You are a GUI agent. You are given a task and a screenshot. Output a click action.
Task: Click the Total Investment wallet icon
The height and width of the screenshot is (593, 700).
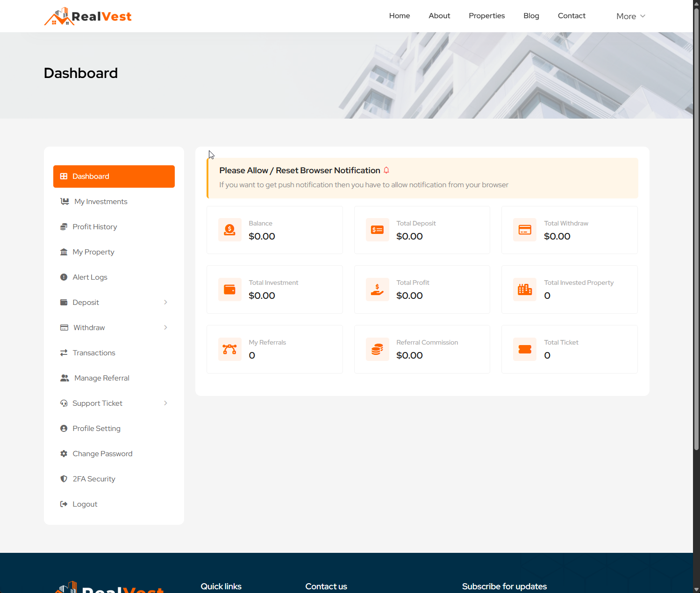[230, 289]
